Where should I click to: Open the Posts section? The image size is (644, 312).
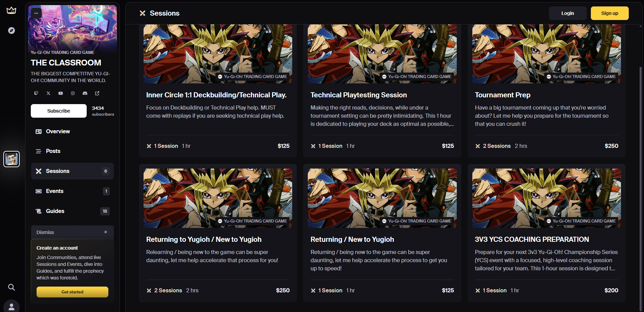(72, 151)
